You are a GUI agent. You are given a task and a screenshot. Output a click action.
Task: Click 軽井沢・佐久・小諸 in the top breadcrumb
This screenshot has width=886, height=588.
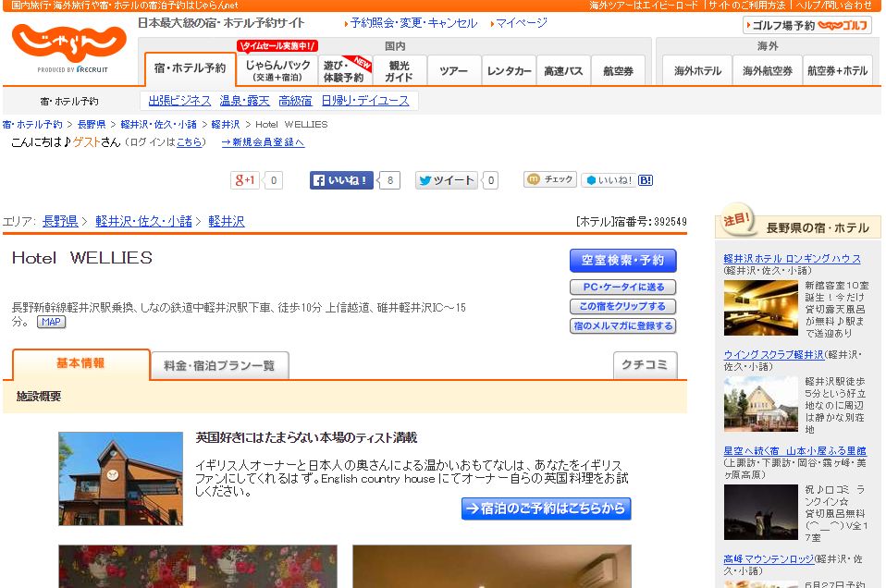point(159,124)
